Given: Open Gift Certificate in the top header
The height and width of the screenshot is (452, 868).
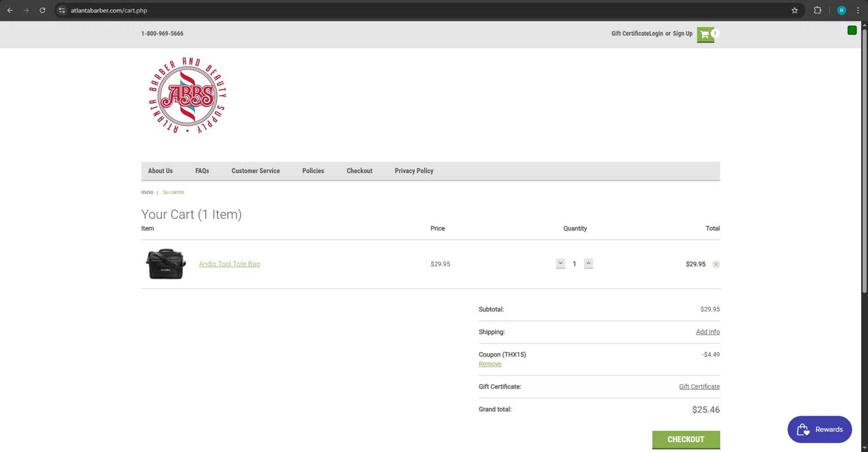Looking at the screenshot, I should coord(630,34).
